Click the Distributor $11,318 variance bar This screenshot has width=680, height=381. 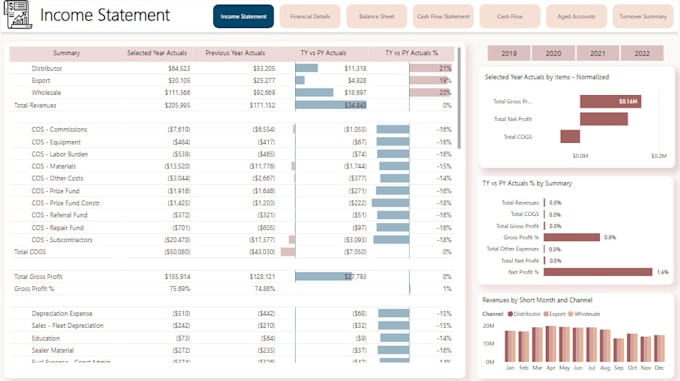307,68
